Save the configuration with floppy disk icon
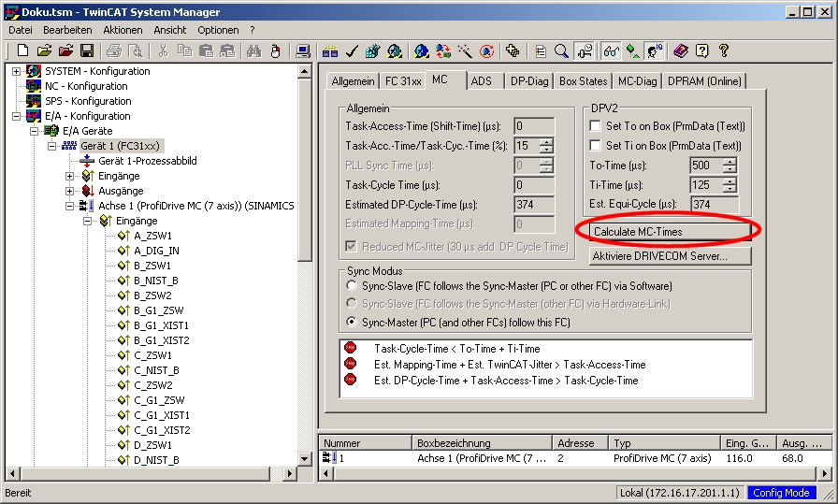Screen dimensions: 838x504 click(x=87, y=50)
